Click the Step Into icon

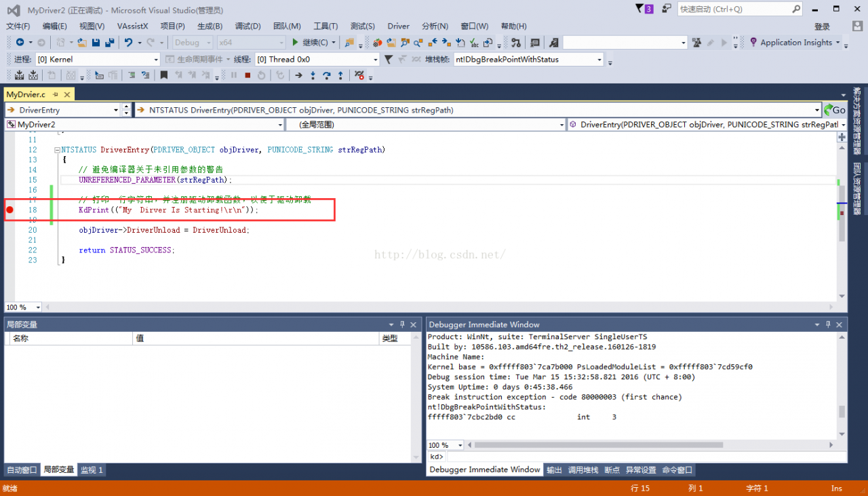[313, 75]
